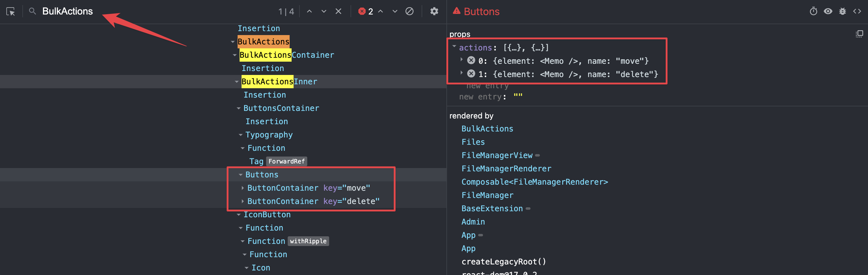Image resolution: width=868 pixels, height=275 pixels.
Task: Collapse the BulkActions tree node
Action: pos(233,42)
